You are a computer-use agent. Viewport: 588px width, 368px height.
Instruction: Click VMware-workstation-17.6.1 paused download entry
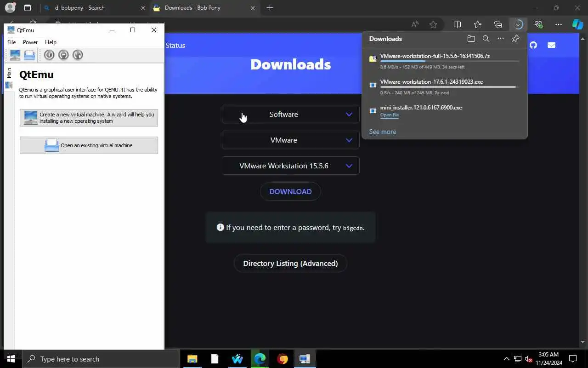(x=445, y=87)
